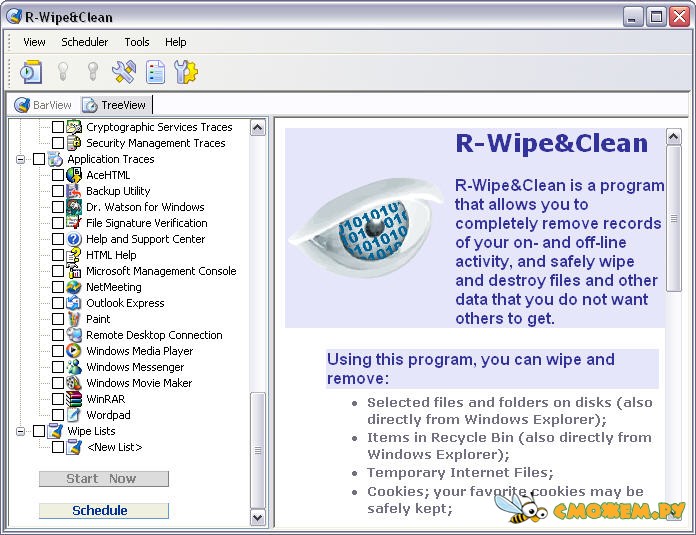The height and width of the screenshot is (535, 696).
Task: Open the Tools menu
Action: [137, 42]
